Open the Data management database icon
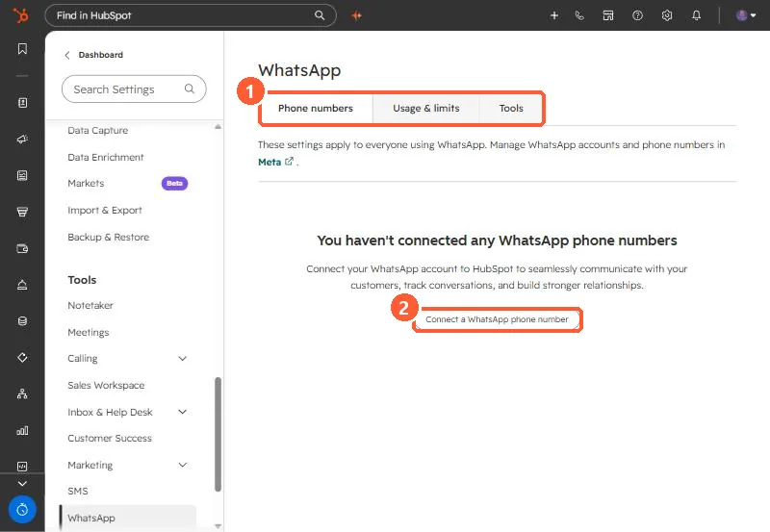This screenshot has width=770, height=532. pos(22,321)
